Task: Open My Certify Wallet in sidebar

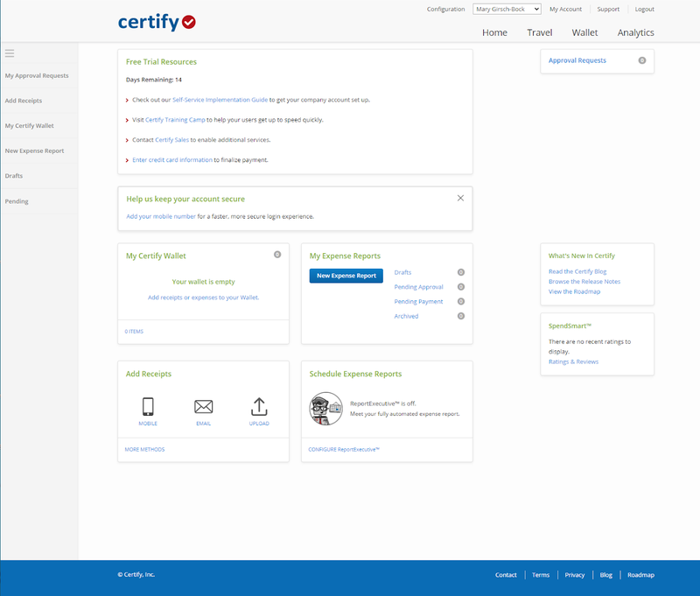Action: pos(29,125)
